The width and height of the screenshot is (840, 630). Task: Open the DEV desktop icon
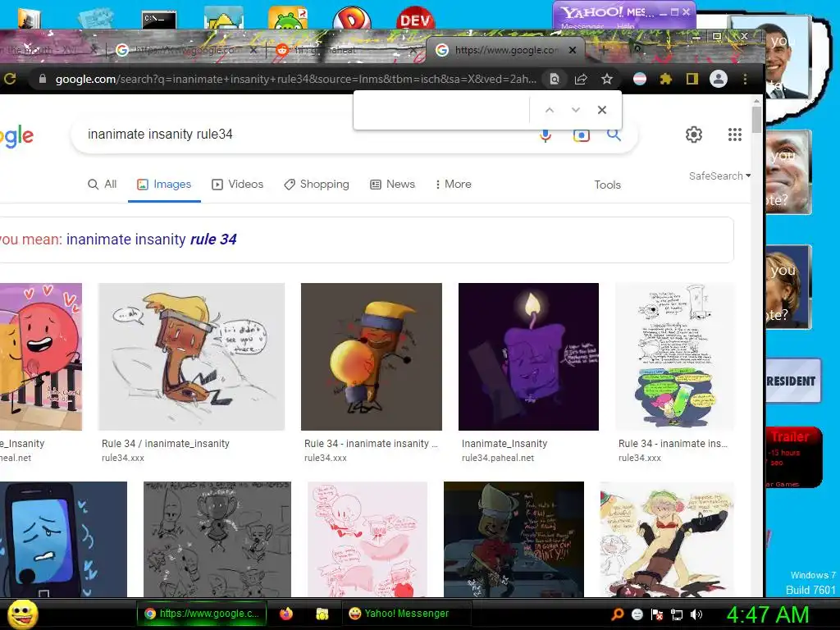click(415, 18)
